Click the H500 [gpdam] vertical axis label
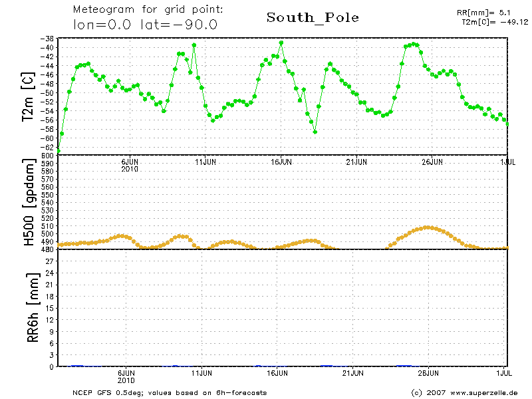 (29, 203)
